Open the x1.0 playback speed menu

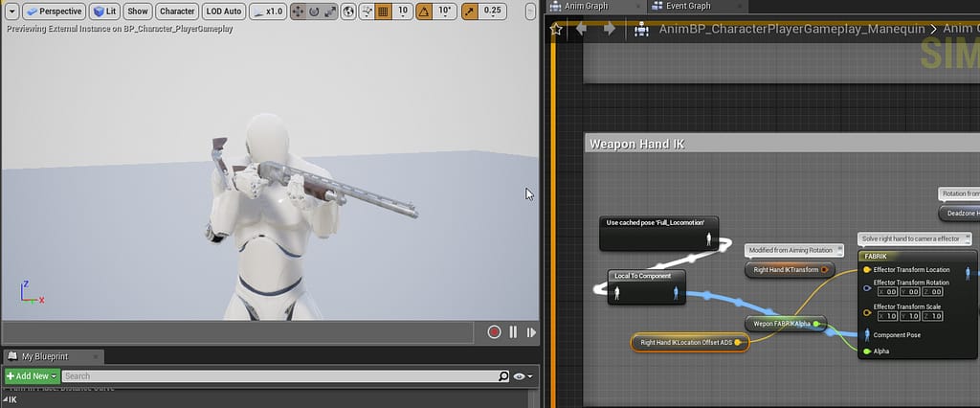pos(268,11)
